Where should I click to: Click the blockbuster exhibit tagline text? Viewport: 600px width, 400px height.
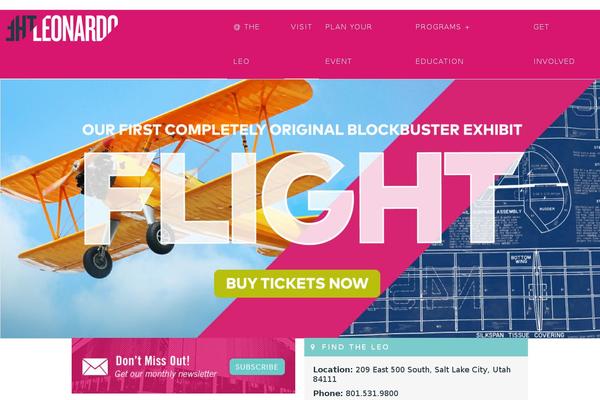[302, 129]
